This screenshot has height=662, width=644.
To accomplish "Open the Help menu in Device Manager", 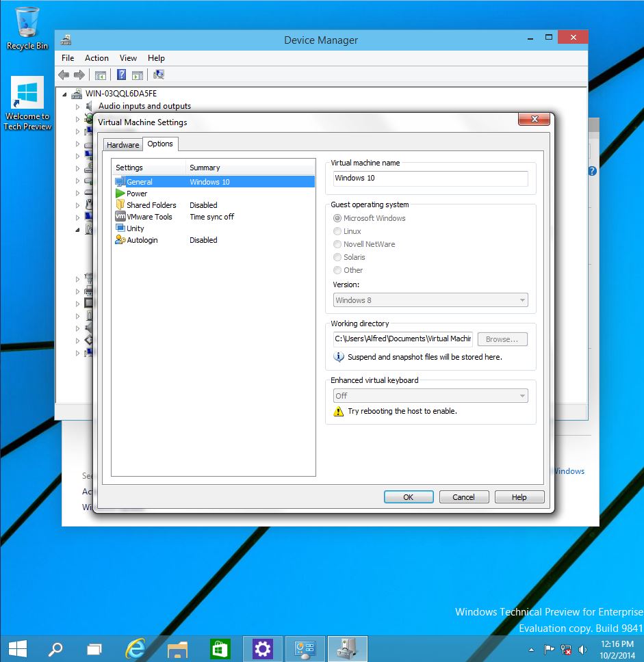I will 156,58.
